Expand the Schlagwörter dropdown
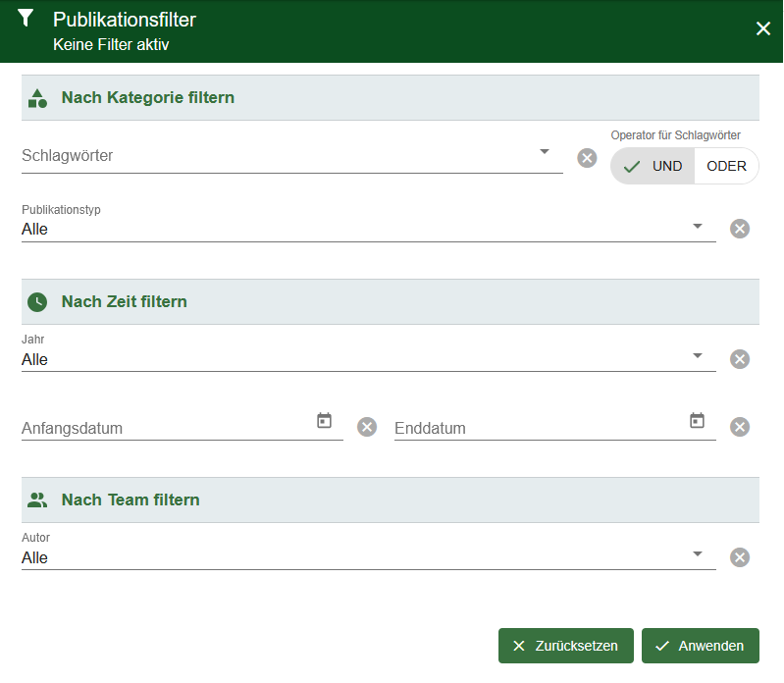This screenshot has height=683, width=784. (544, 152)
